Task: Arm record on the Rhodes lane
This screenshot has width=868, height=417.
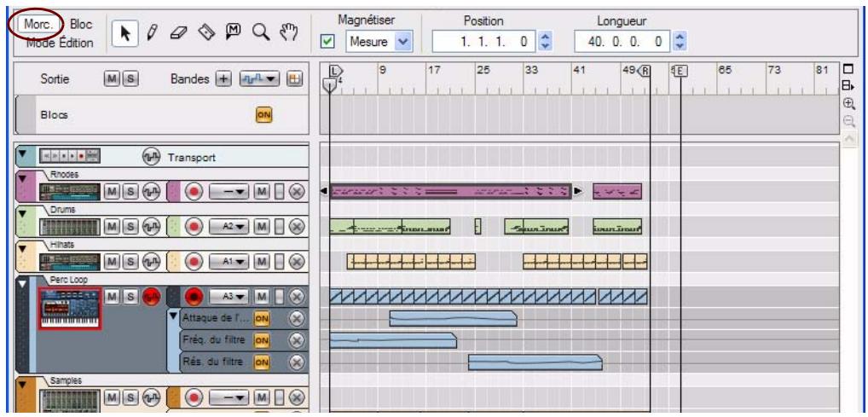Action: point(194,192)
